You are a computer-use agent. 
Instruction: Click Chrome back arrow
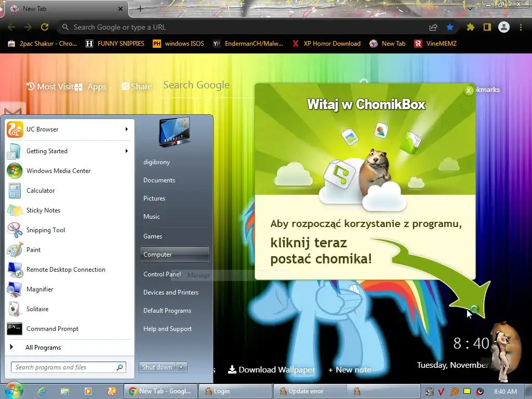click(11, 27)
